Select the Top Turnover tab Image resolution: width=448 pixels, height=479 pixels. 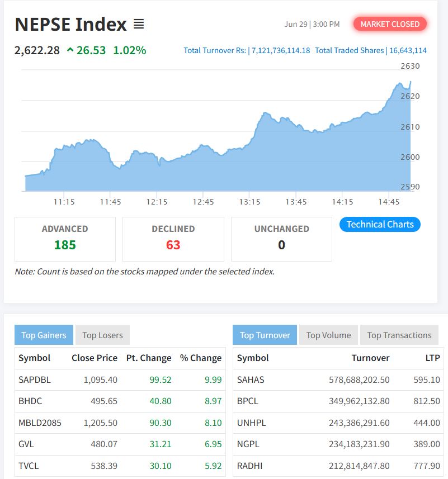point(265,335)
